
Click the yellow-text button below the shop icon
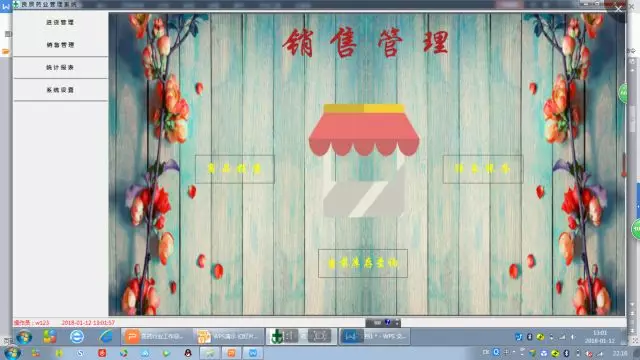(x=363, y=263)
